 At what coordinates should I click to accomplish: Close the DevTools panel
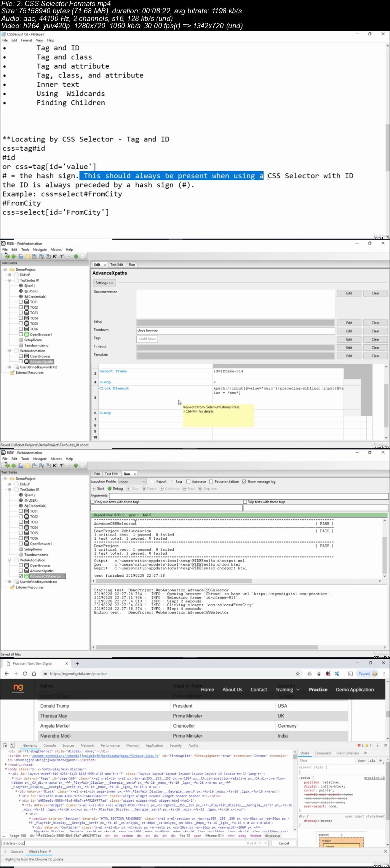tap(385, 745)
